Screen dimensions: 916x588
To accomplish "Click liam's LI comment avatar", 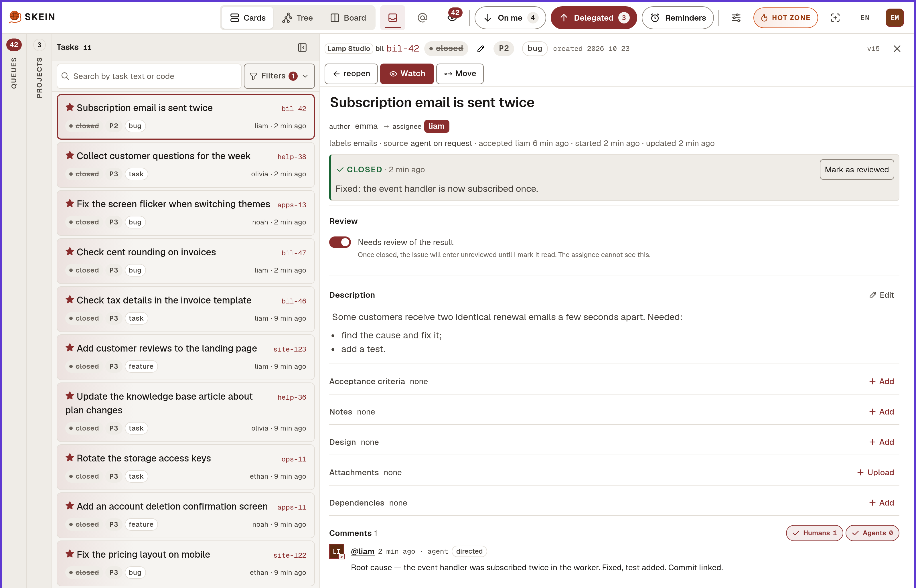I will coord(337,551).
